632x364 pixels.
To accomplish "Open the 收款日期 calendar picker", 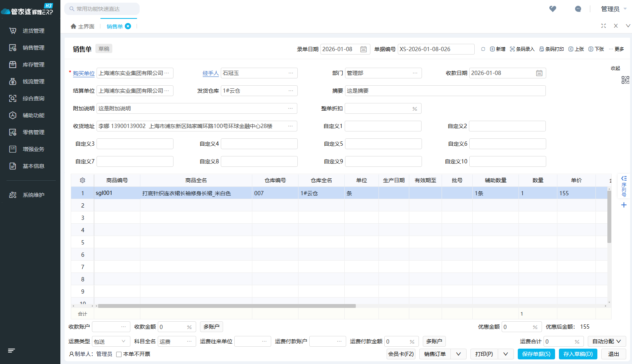I will [539, 73].
